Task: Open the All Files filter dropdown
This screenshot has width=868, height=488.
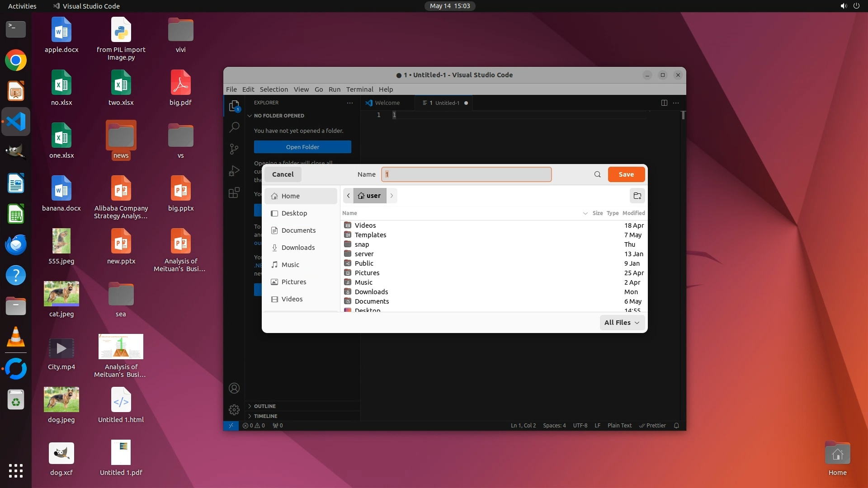Action: coord(622,323)
